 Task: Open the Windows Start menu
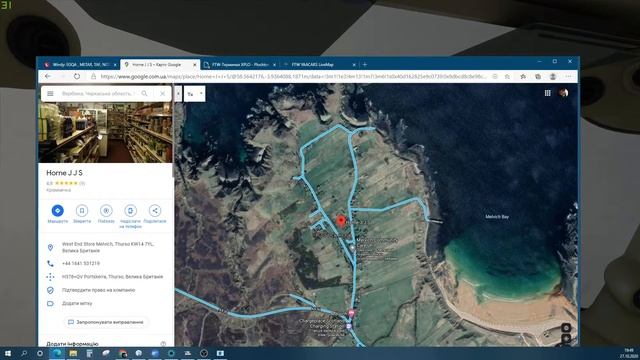(x=8, y=353)
